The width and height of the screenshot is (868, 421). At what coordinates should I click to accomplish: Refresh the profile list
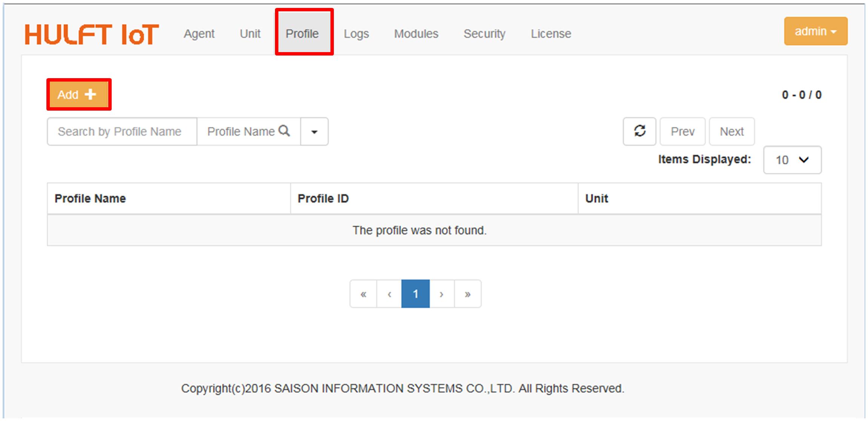click(x=639, y=131)
